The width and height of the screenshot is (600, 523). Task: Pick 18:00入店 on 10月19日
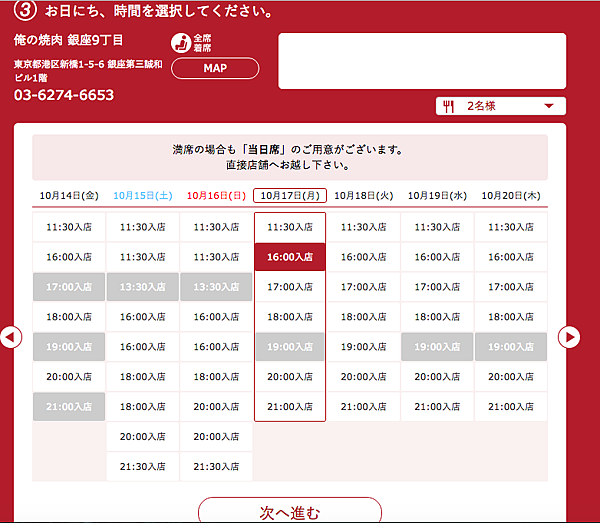pyautogui.click(x=437, y=317)
